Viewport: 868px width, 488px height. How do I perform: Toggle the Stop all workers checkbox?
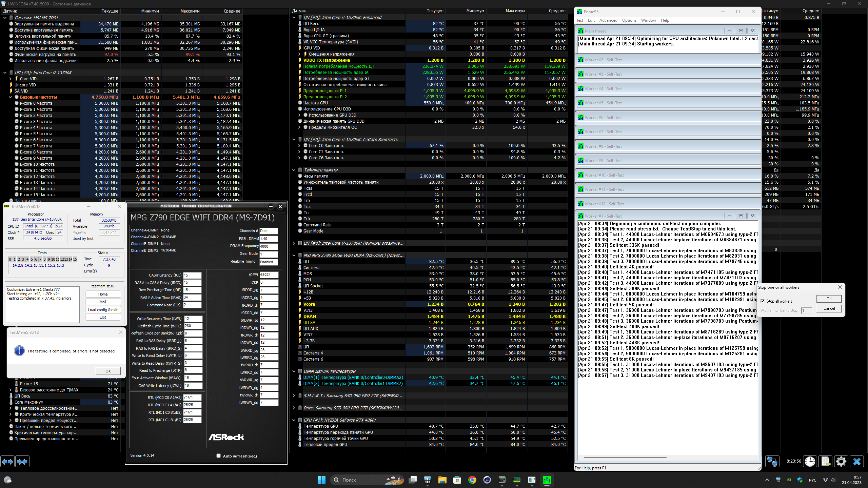pyautogui.click(x=763, y=301)
